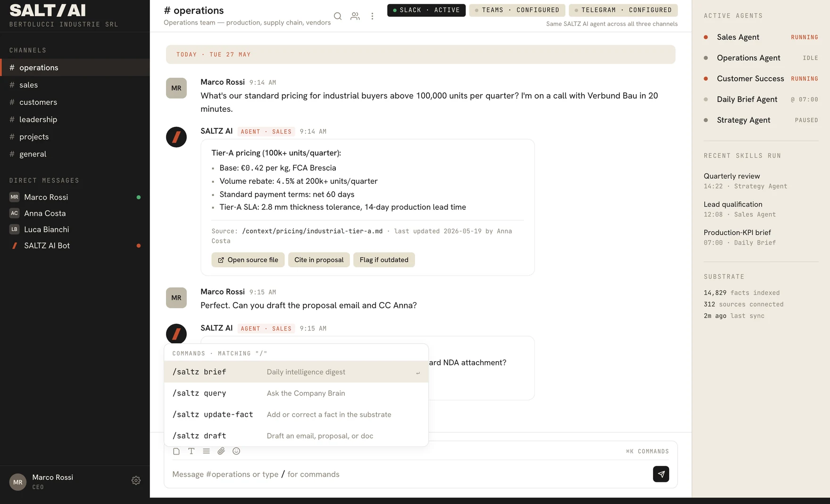
Task: Click the paperclip attach file icon
Action: [221, 451]
